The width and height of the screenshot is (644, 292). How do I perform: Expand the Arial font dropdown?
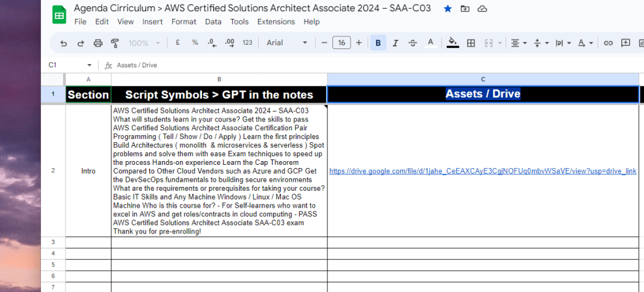[x=286, y=43]
